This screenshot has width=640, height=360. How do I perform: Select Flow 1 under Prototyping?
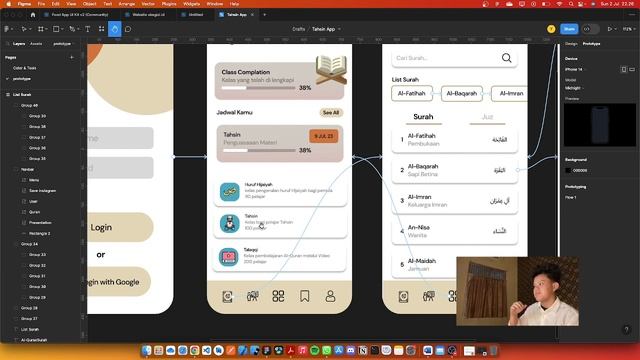coord(571,198)
